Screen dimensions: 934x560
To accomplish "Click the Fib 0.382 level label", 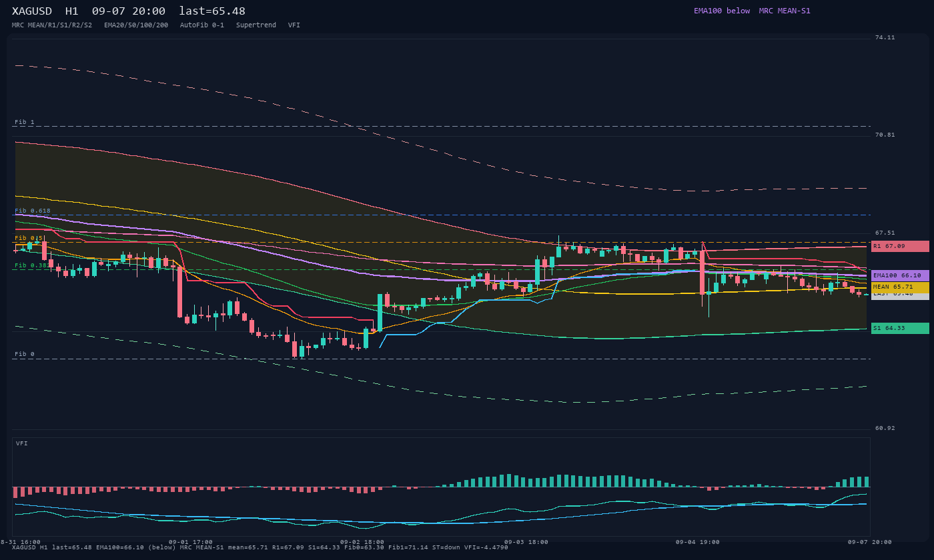I will 31,265.
